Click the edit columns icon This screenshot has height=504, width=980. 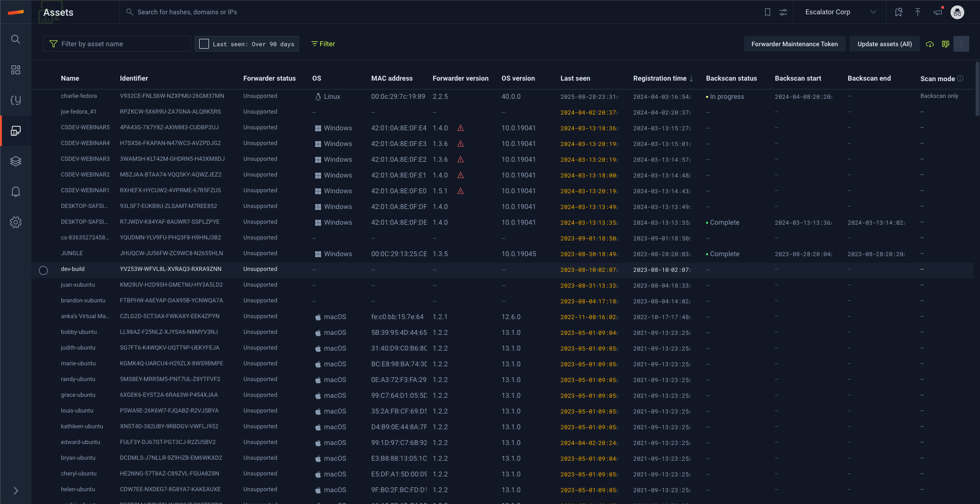pyautogui.click(x=945, y=44)
